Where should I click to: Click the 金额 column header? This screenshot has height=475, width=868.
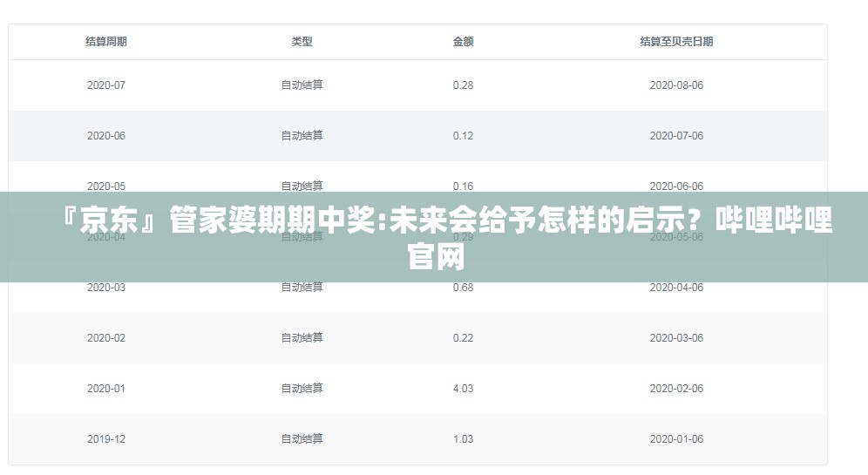click(x=463, y=42)
